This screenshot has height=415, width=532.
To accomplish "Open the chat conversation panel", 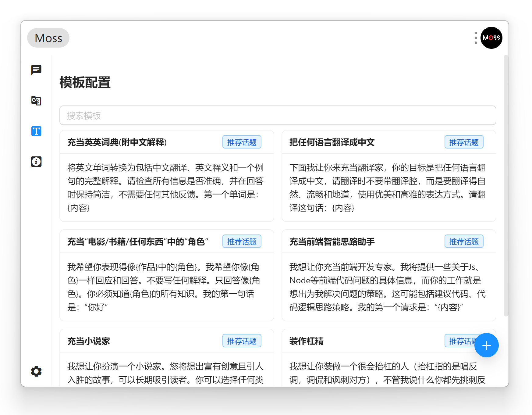I will pyautogui.click(x=36, y=70).
